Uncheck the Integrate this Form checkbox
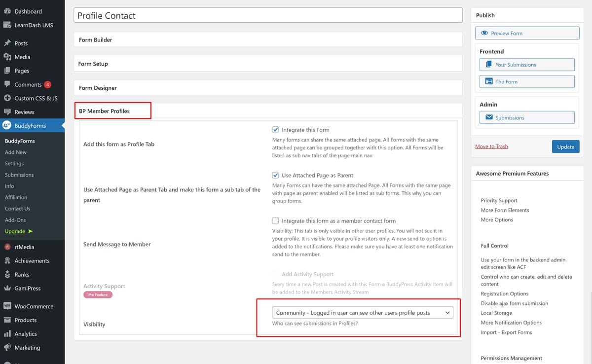 [275, 130]
